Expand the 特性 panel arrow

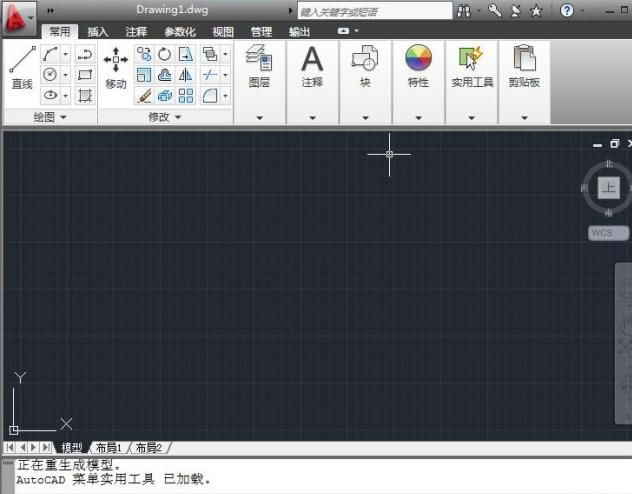[x=418, y=118]
